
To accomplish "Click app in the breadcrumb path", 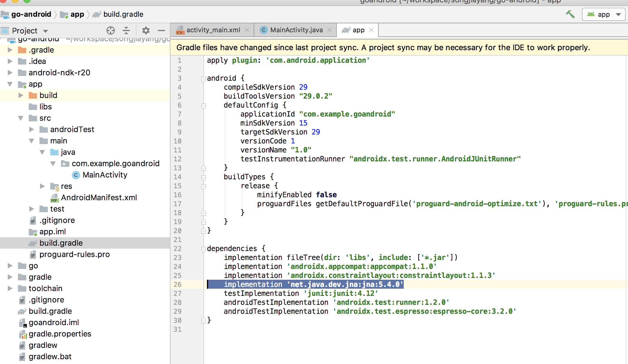I will (72, 14).
